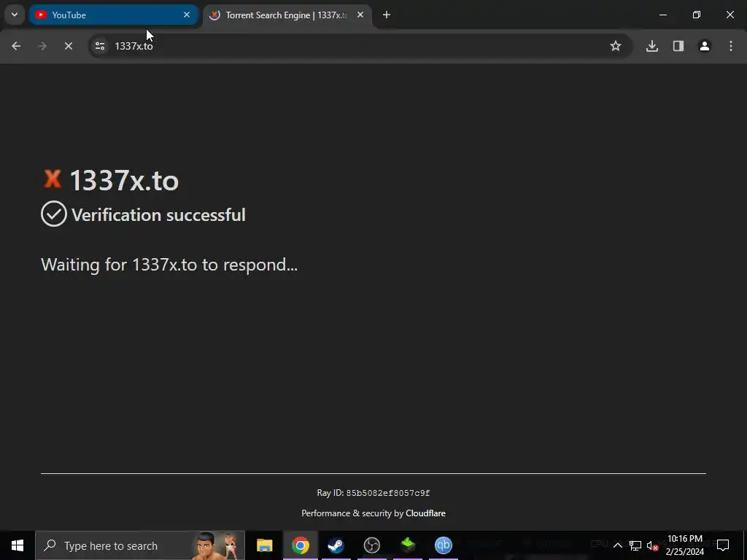Select the Ray ID value text
Image resolution: width=747 pixels, height=560 pixels.
(388, 493)
